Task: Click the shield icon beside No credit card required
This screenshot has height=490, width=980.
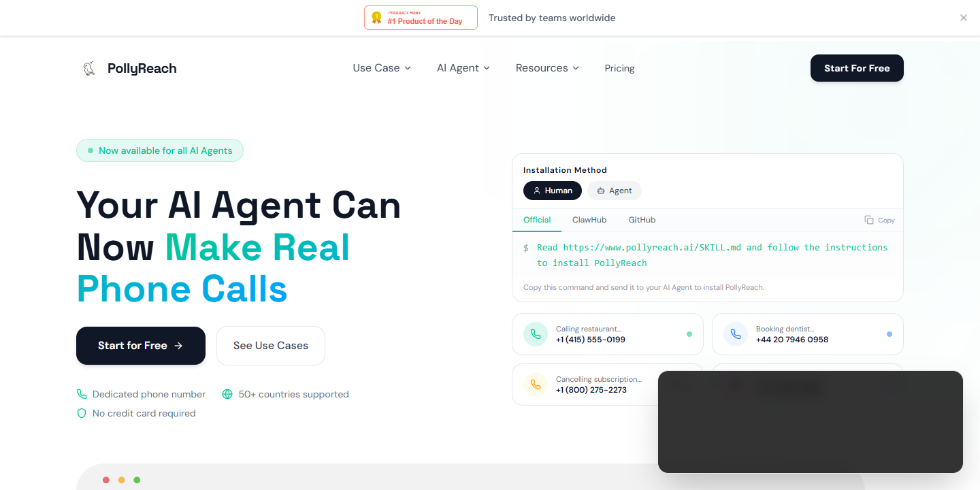Action: [x=82, y=413]
